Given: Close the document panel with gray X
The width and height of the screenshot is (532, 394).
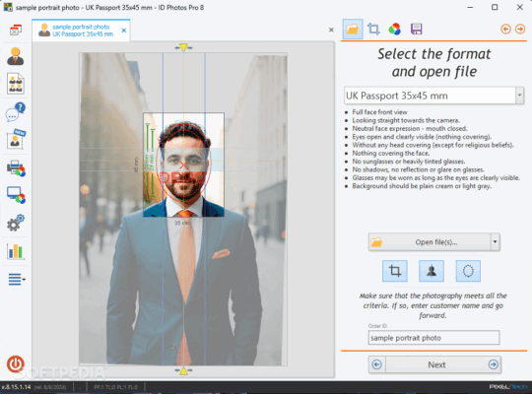Looking at the screenshot, I should click(x=331, y=30).
